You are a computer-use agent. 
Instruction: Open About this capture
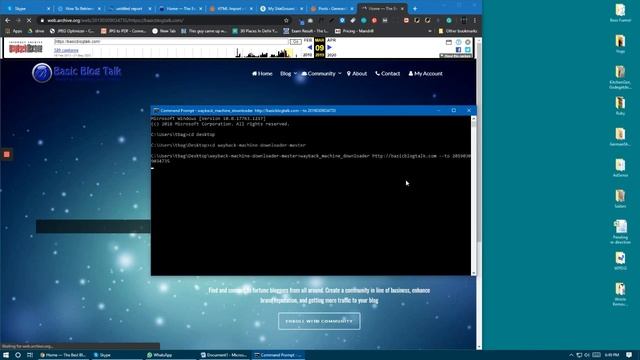456,56
